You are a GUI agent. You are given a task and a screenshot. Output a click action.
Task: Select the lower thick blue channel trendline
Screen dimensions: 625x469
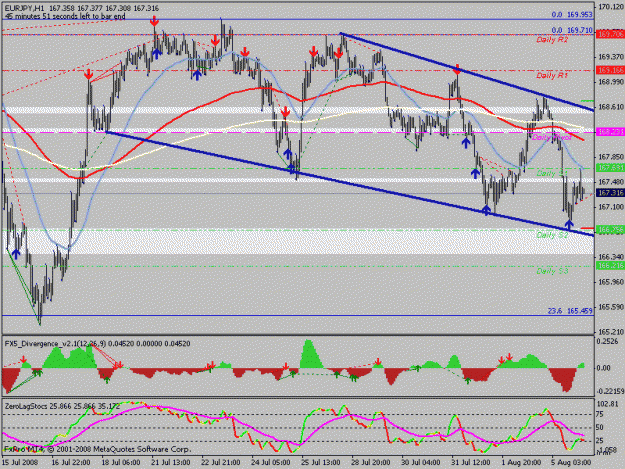[x=350, y=184]
